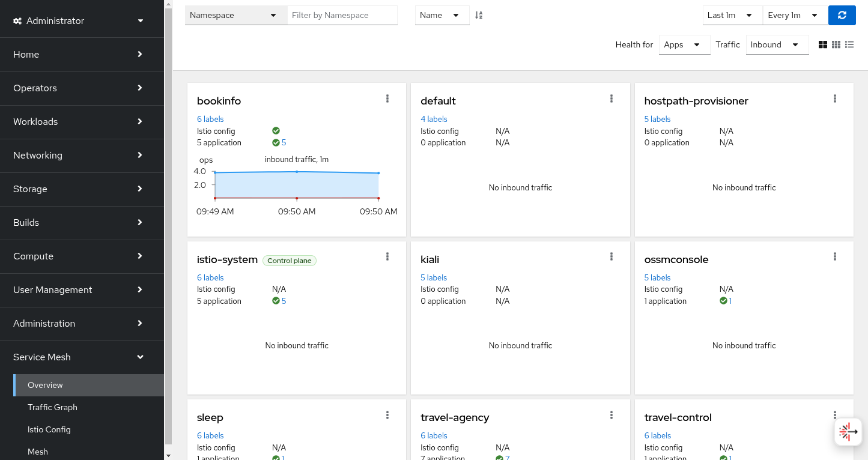Open the bookinfo card kebab menu
Screen dimensions: 868x460
pos(387,99)
